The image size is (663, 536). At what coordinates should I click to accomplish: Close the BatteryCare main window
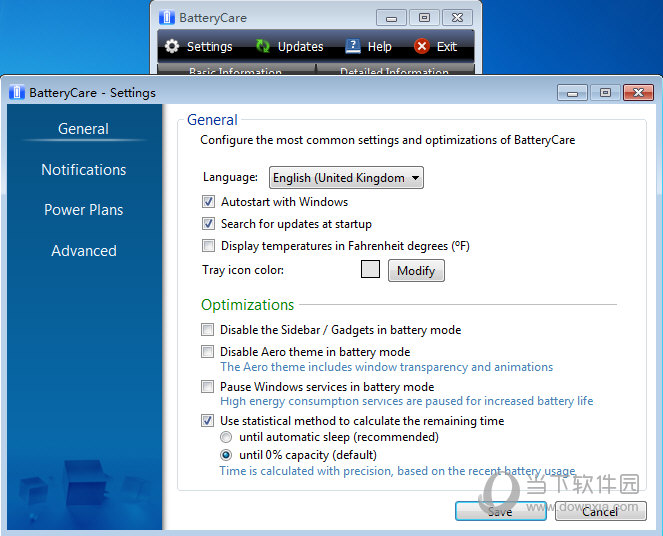click(457, 18)
